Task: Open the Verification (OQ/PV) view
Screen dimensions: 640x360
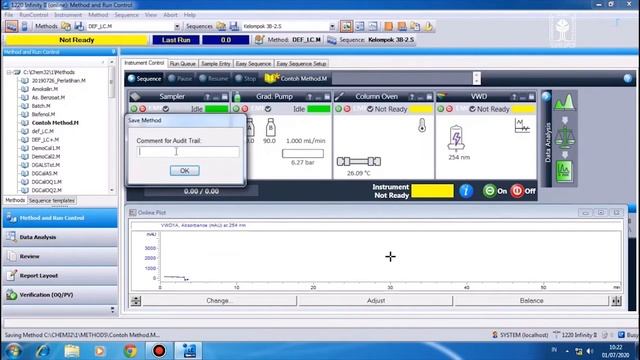Action: tap(60, 295)
